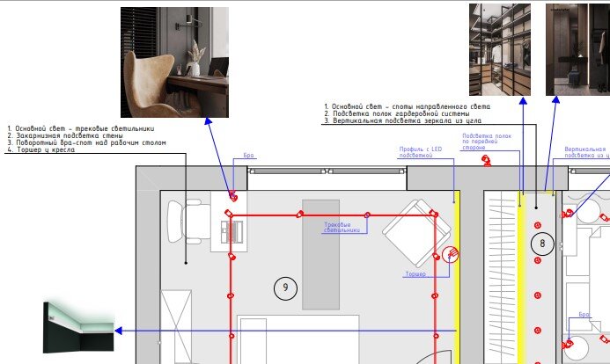The height and width of the screenshot is (364, 610).
Task: Click note '1. Основной свет - споты направленного света'
Action: (408, 106)
